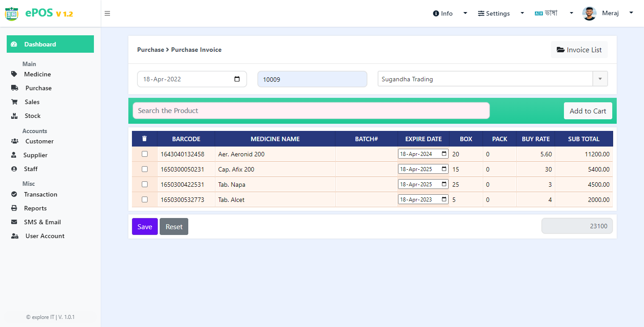Check the Aer. Aeronid 200 row checkbox
The image size is (644, 327).
[x=144, y=154]
